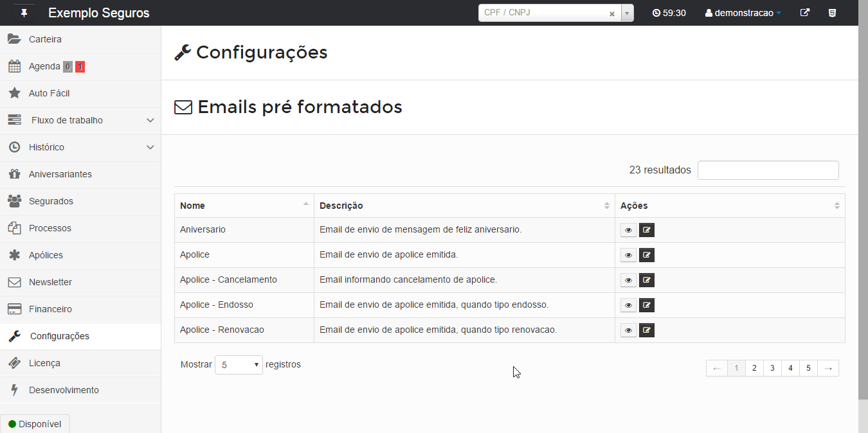
Task: Open Agenda in the sidebar
Action: click(80, 66)
